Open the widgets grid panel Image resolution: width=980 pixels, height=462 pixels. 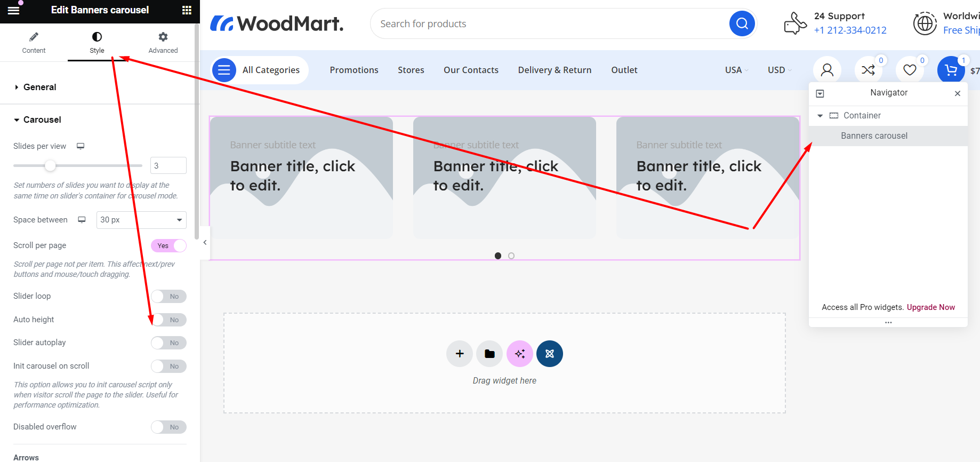click(187, 10)
